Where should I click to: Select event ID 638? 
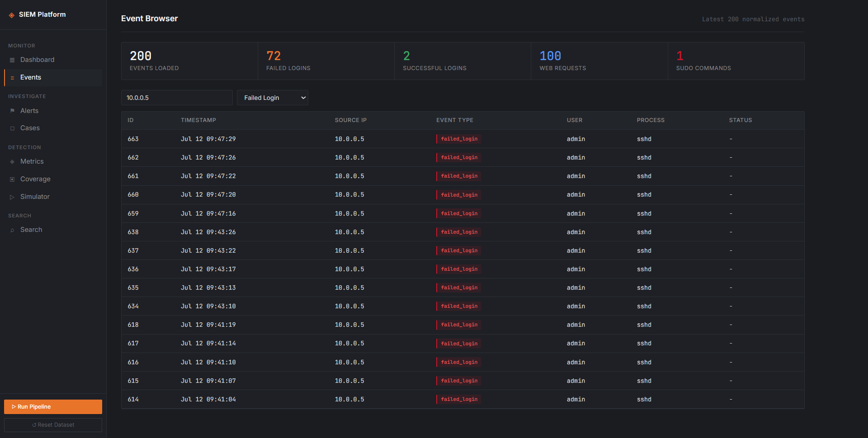click(133, 232)
